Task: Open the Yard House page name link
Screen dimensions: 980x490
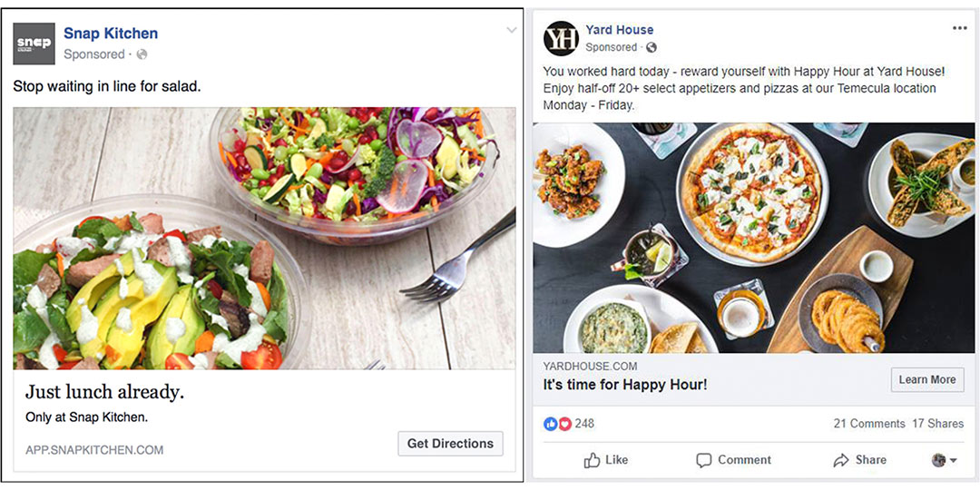Action: click(620, 29)
